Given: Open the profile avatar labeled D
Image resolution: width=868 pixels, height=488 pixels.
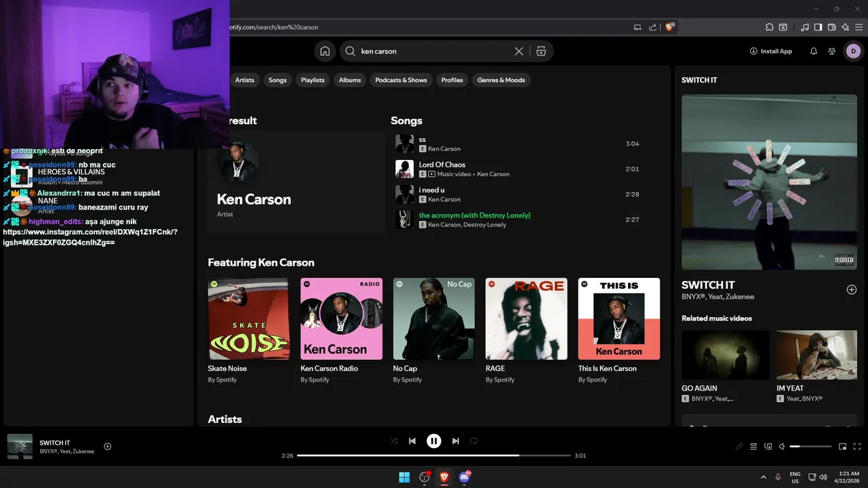Looking at the screenshot, I should pos(853,51).
